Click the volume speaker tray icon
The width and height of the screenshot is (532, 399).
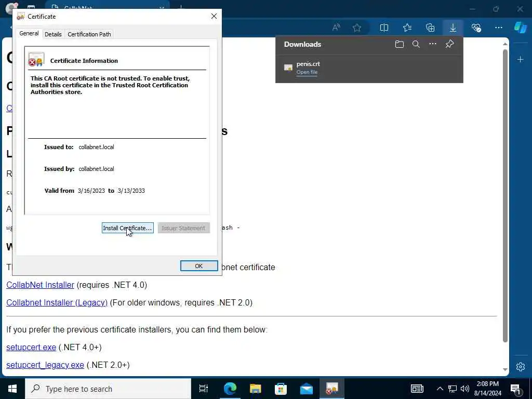465,389
